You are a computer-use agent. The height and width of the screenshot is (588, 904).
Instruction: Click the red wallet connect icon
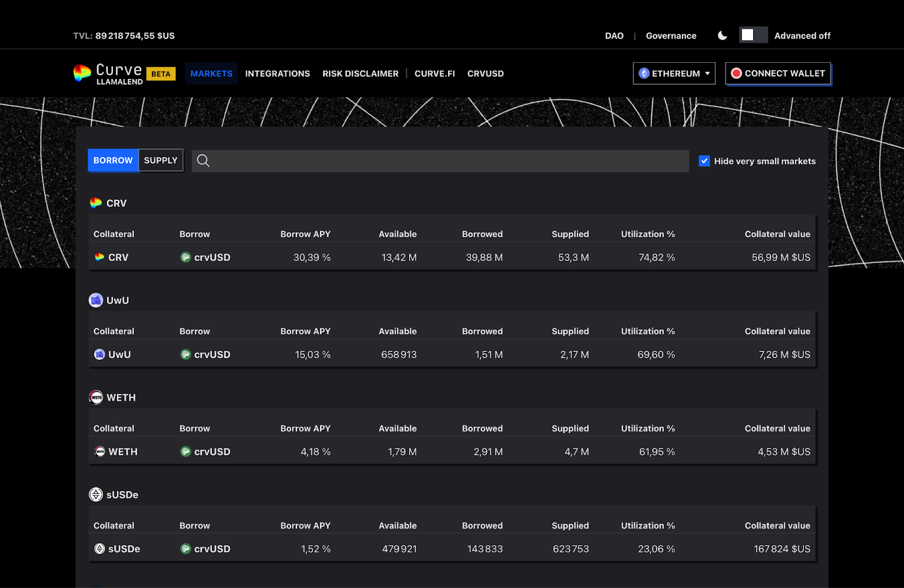(736, 73)
